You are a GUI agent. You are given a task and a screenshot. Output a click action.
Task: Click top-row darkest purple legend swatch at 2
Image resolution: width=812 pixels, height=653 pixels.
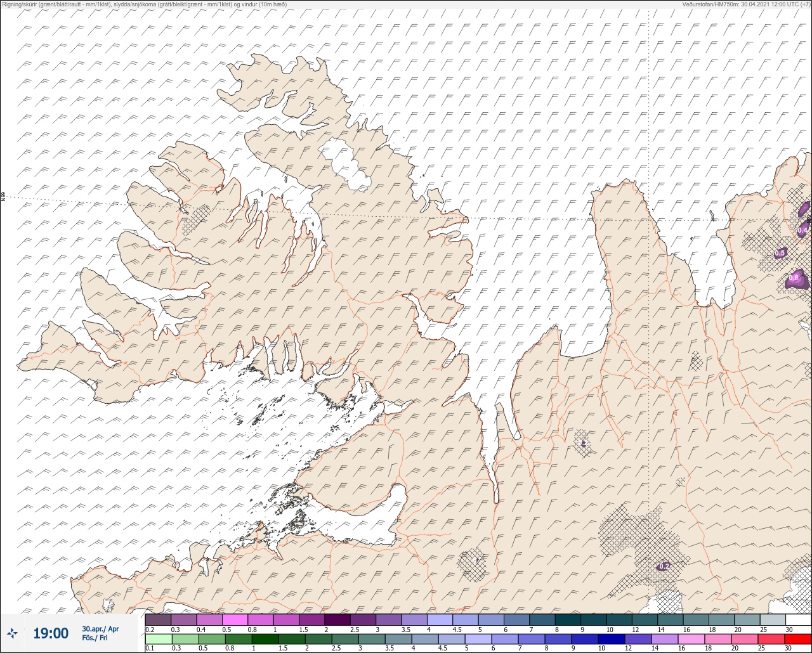point(337,619)
